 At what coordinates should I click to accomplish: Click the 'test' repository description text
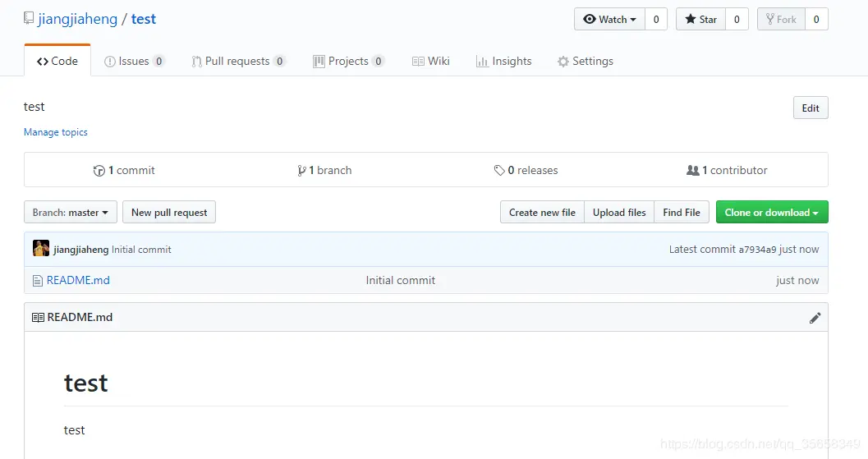click(x=34, y=107)
